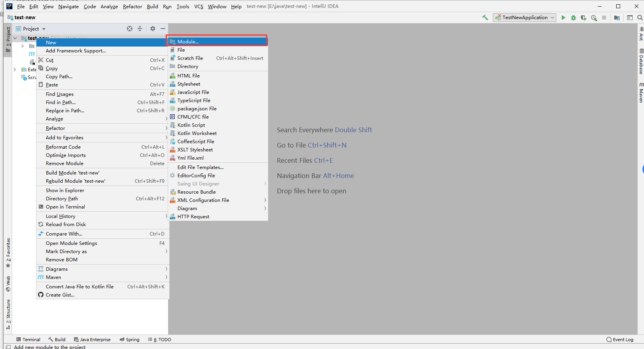The image size is (644, 349).
Task: Click the Run Anything toolbar icon
Action: coord(630,18)
